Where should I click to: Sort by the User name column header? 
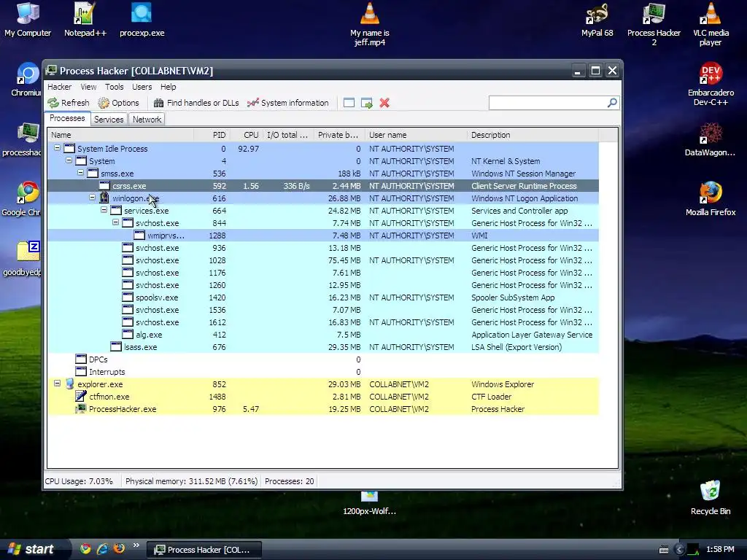(x=416, y=135)
